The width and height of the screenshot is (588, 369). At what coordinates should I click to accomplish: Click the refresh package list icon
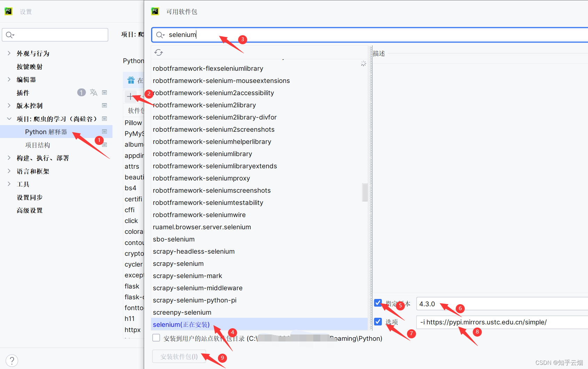click(159, 53)
